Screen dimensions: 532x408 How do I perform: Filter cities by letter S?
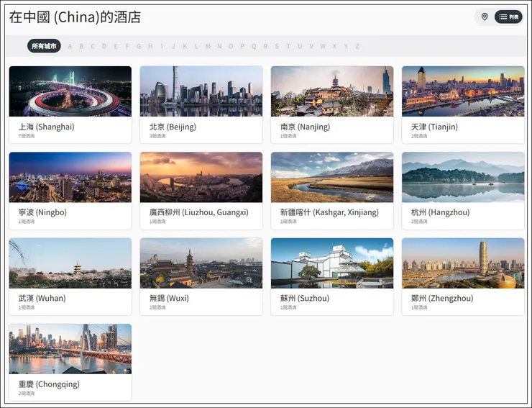[277, 46]
